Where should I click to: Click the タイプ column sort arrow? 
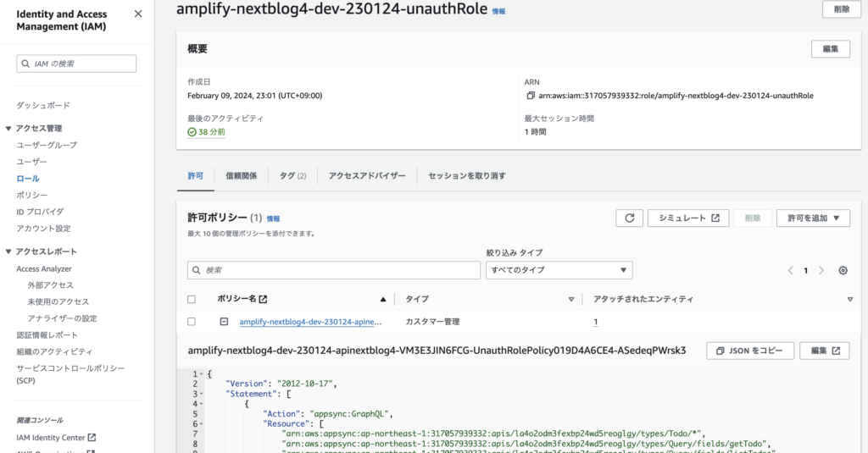(571, 299)
